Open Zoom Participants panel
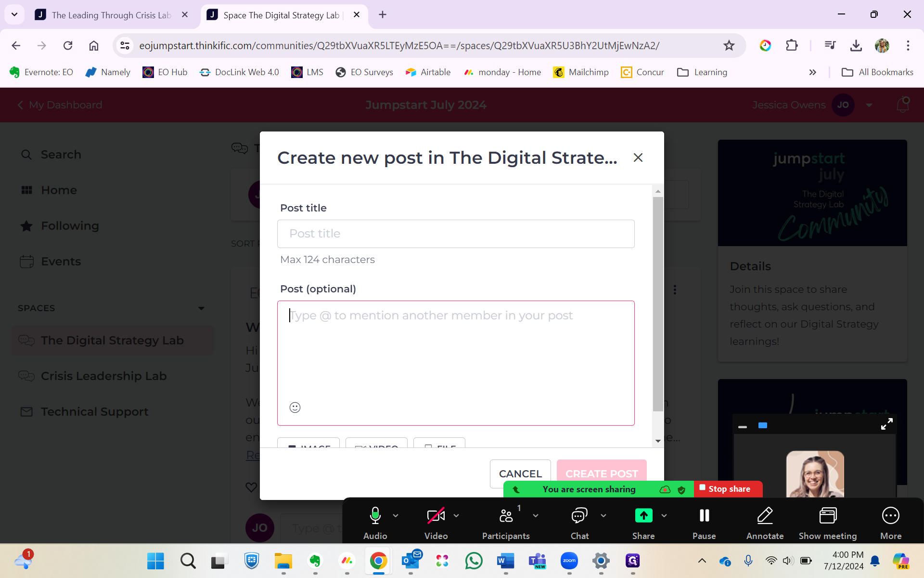Screen dimensions: 924x578 506,523
